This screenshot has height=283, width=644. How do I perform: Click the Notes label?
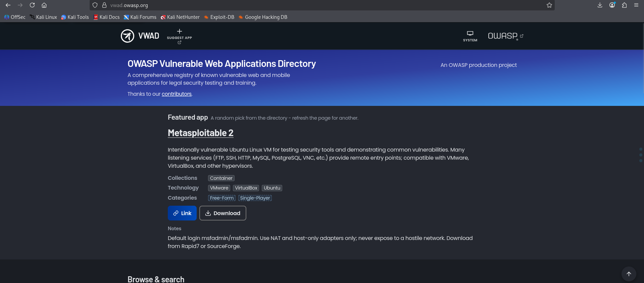pyautogui.click(x=175, y=229)
